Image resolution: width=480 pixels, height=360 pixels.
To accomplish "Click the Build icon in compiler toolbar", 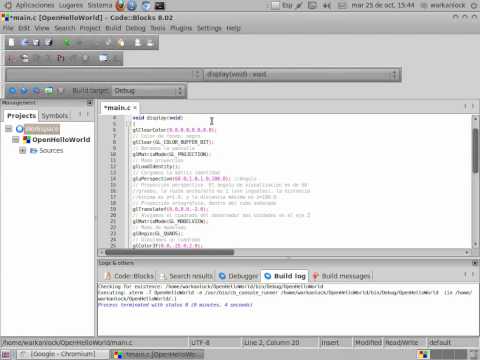I will point(12,91).
